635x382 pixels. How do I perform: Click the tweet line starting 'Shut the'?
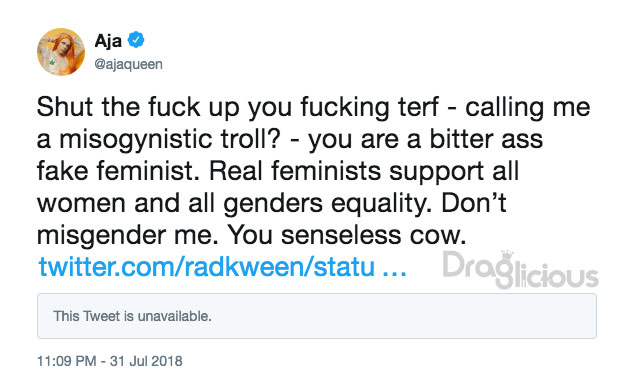click(313, 107)
